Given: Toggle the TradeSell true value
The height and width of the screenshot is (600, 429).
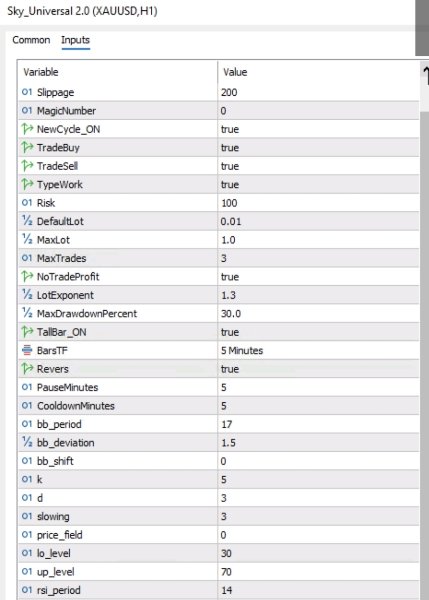Looking at the screenshot, I should tap(318, 166).
